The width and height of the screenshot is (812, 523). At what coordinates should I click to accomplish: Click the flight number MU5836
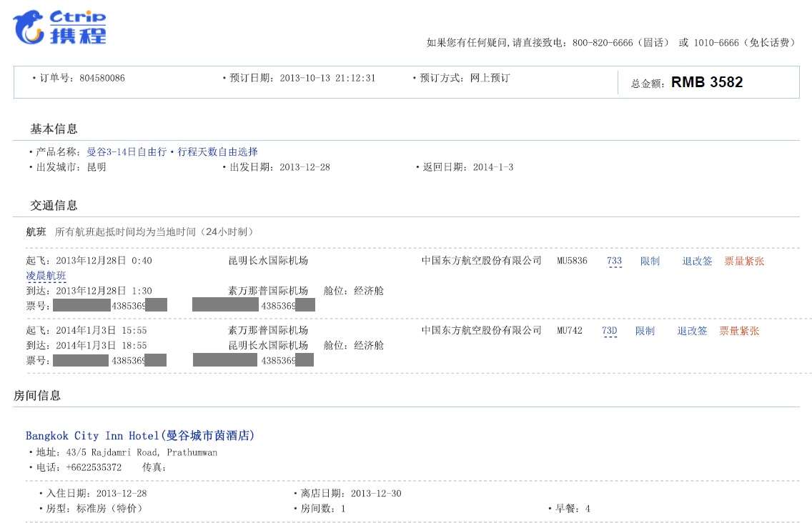click(x=573, y=261)
